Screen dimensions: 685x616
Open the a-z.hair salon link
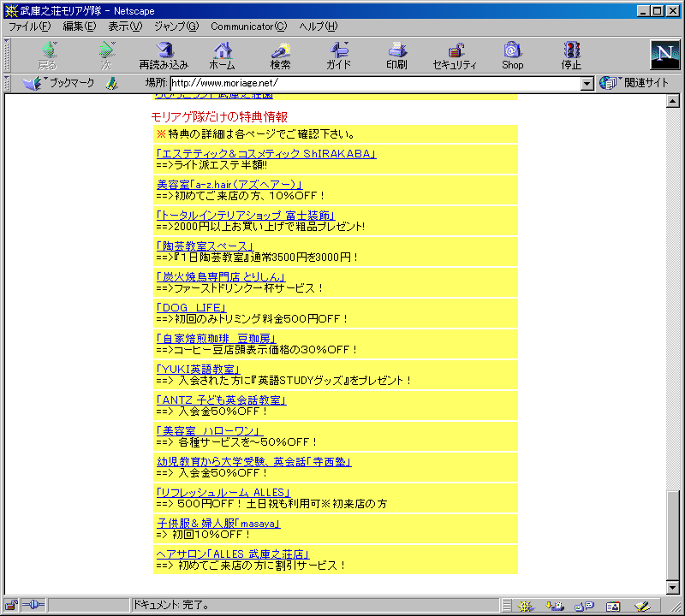coord(229,185)
